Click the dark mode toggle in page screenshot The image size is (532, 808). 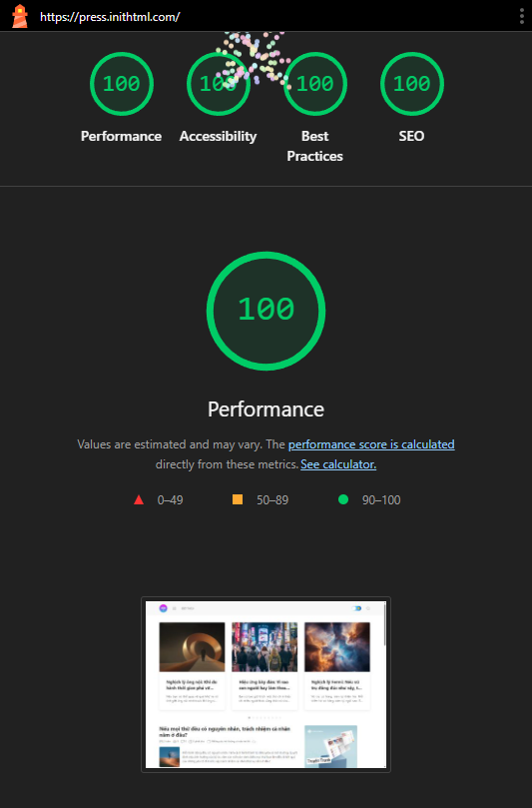click(356, 608)
